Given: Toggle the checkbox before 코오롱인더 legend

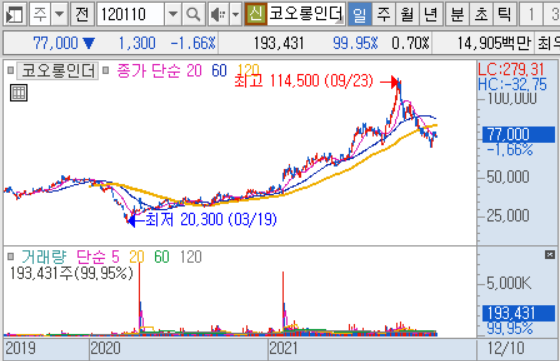Looking at the screenshot, I should tap(11, 70).
